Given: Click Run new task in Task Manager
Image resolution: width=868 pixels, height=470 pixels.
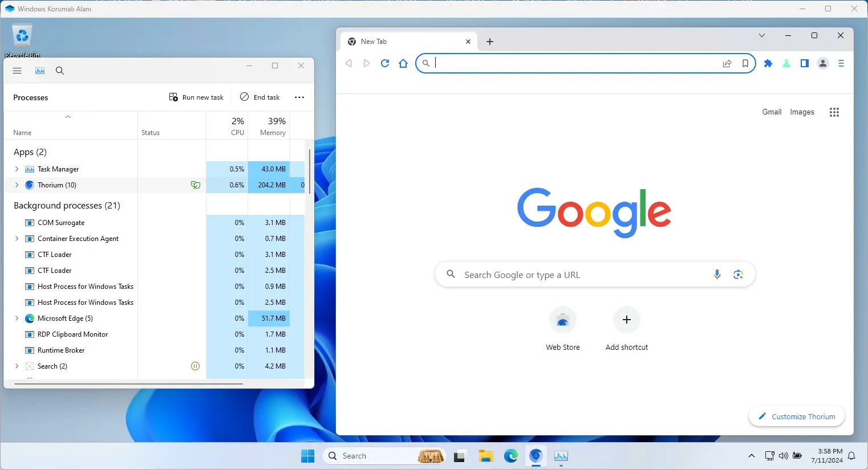Looking at the screenshot, I should coord(196,97).
